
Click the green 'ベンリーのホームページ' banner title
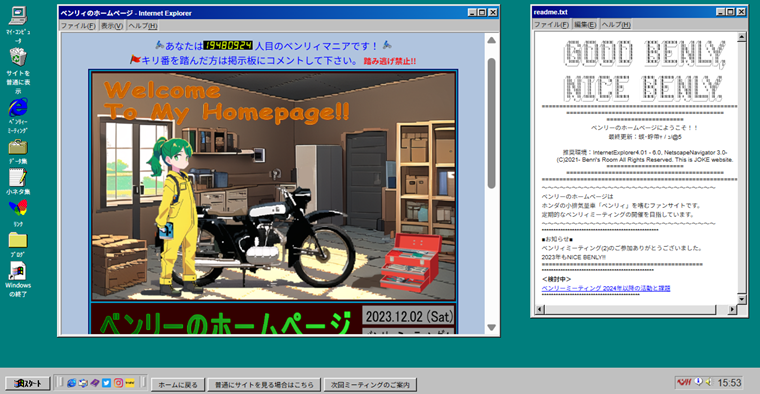pyautogui.click(x=225, y=322)
